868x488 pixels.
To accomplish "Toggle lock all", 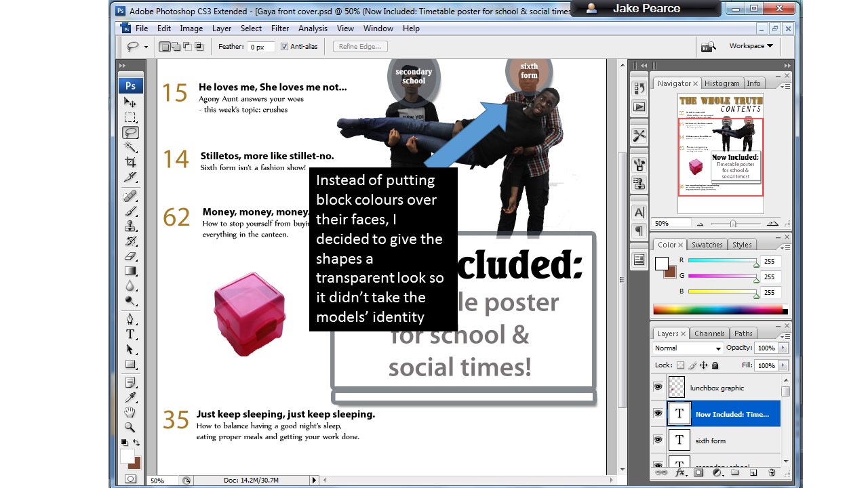I will coord(715,365).
